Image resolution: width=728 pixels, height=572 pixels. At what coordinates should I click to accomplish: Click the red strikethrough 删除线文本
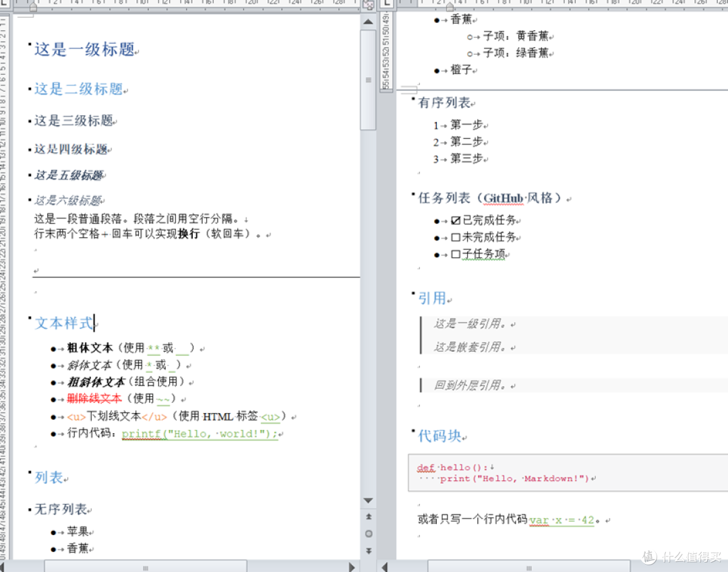click(x=94, y=398)
